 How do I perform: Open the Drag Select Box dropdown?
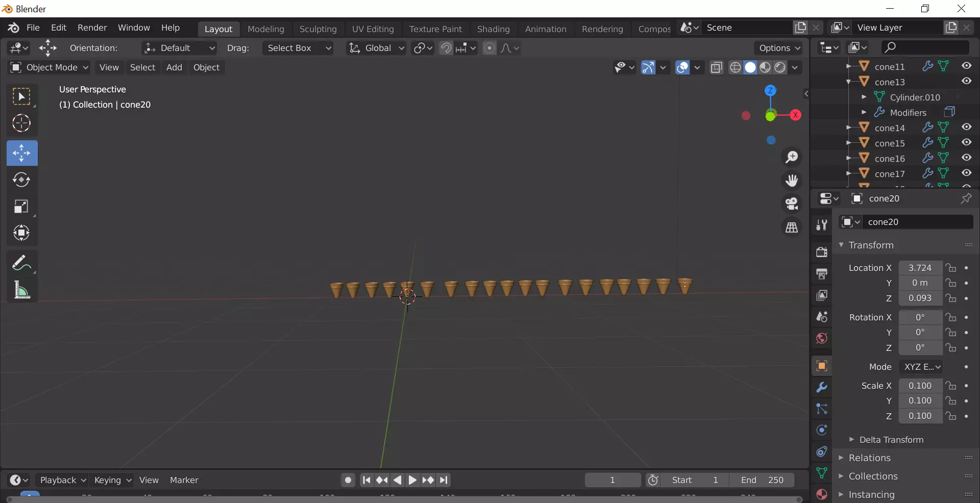[298, 48]
